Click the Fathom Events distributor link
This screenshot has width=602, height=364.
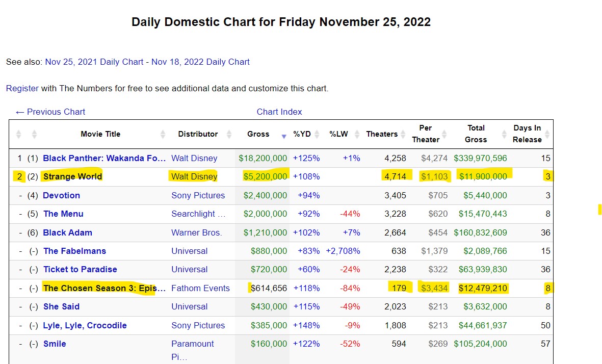[200, 288]
